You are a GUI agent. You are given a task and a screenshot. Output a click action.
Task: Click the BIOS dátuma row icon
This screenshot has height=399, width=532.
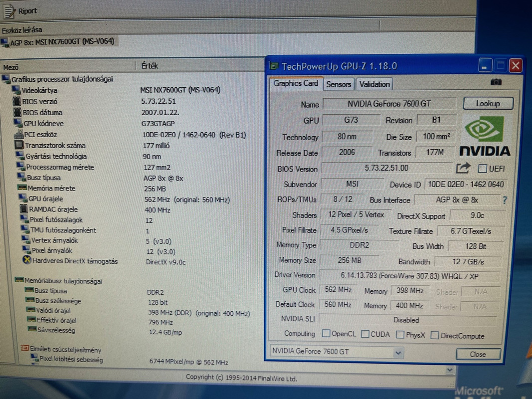point(17,112)
